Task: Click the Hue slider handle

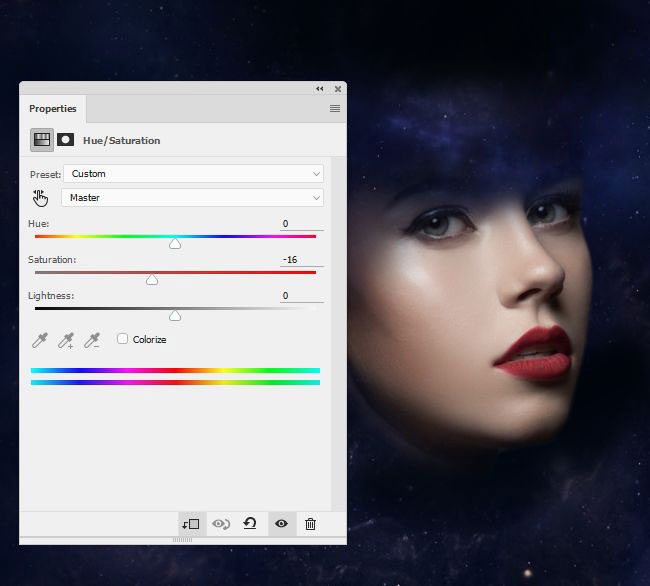Action: pos(175,244)
